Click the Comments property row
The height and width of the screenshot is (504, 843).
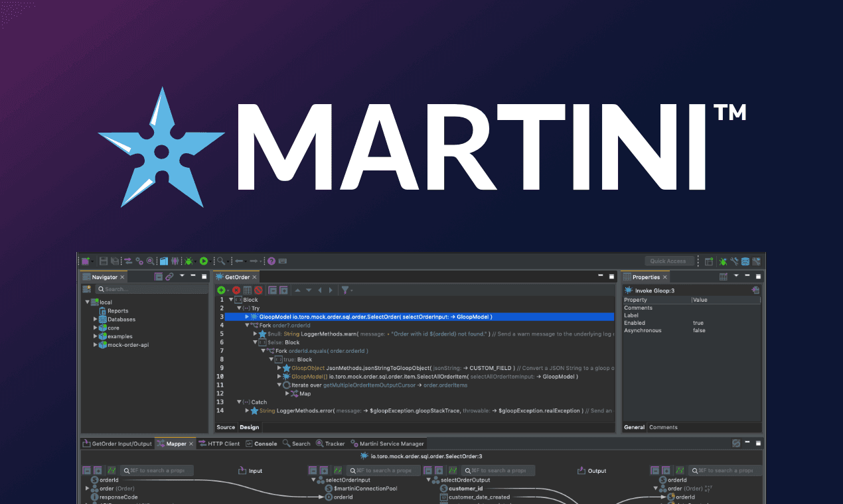click(692, 308)
